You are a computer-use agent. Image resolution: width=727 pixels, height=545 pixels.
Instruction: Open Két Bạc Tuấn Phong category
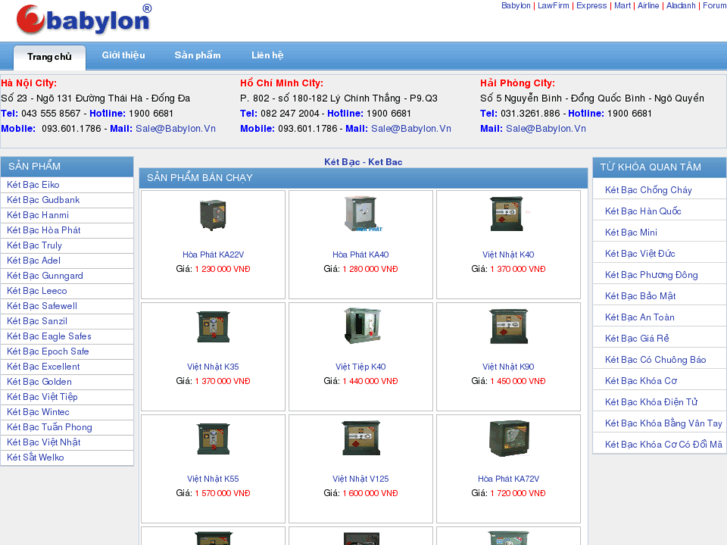coord(49,427)
